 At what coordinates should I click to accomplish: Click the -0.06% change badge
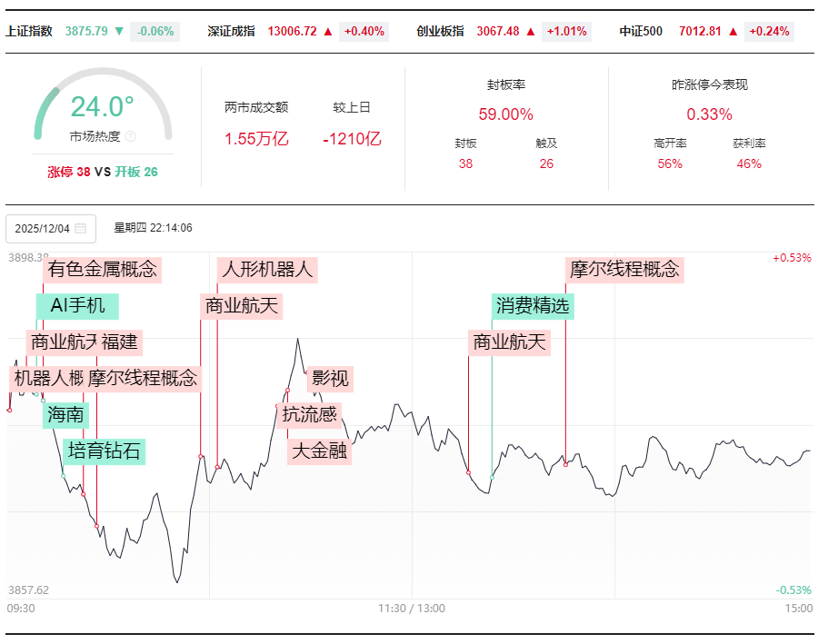pos(155,31)
